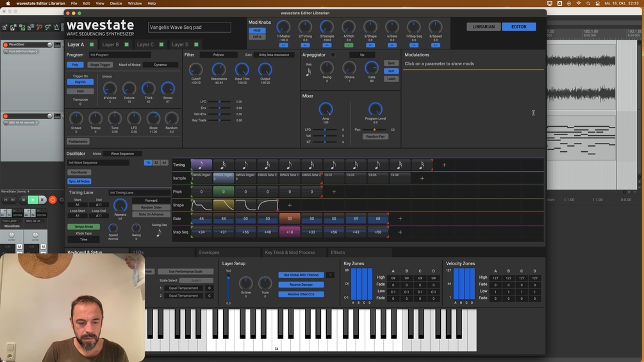The width and height of the screenshot is (644, 362).
Task: Click the Program Level knob
Action: (x=375, y=109)
